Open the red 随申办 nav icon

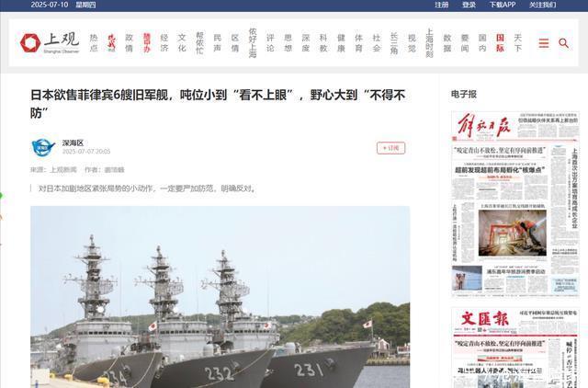(147, 43)
